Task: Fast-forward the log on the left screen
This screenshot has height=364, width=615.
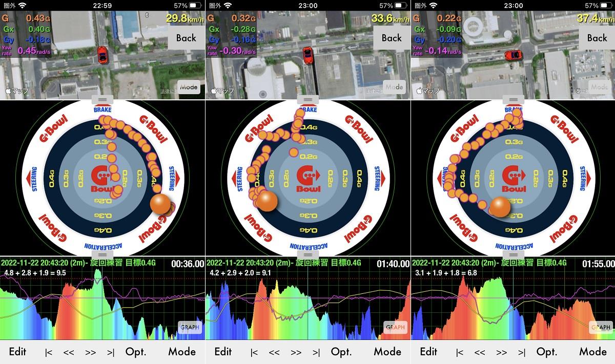Action: point(91,352)
